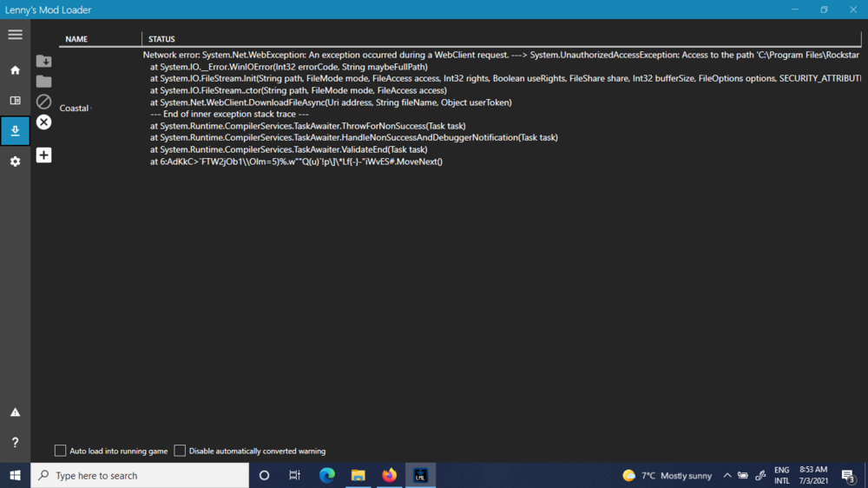Sort by the NAME column header

[76, 39]
